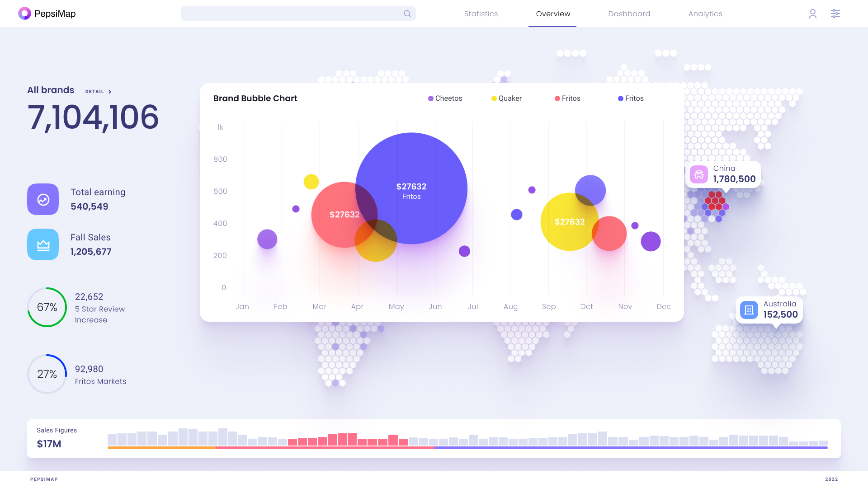Viewport: 868px width, 488px height.
Task: Go to the Analytics tab
Action: coord(705,14)
